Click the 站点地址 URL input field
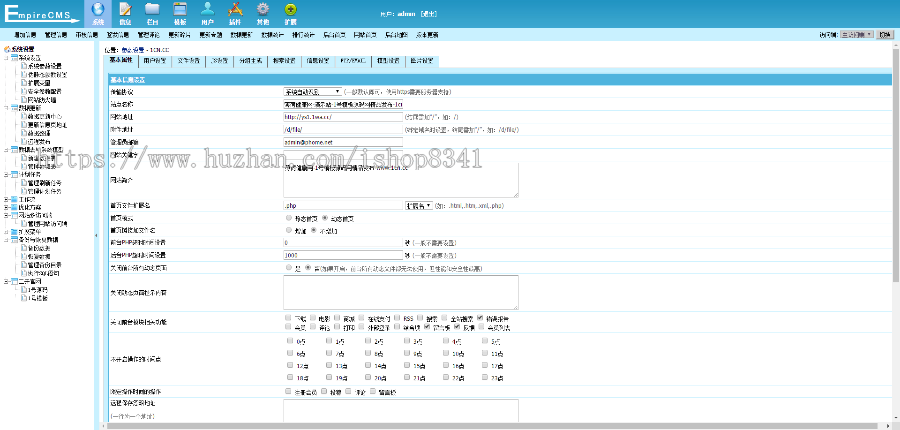The image size is (900, 430). pos(341,116)
